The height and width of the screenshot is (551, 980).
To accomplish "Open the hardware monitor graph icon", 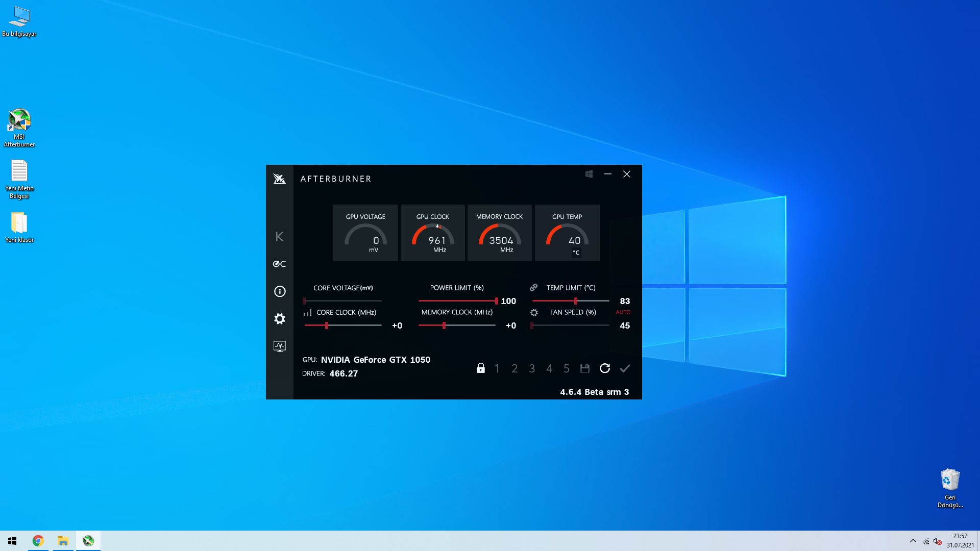I will (x=280, y=346).
